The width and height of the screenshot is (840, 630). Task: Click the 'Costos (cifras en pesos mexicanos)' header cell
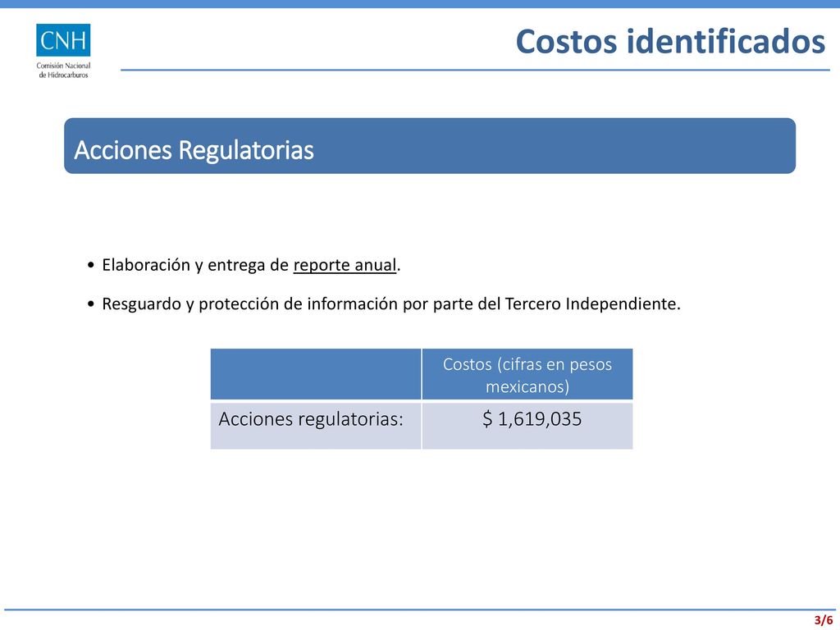(x=527, y=374)
